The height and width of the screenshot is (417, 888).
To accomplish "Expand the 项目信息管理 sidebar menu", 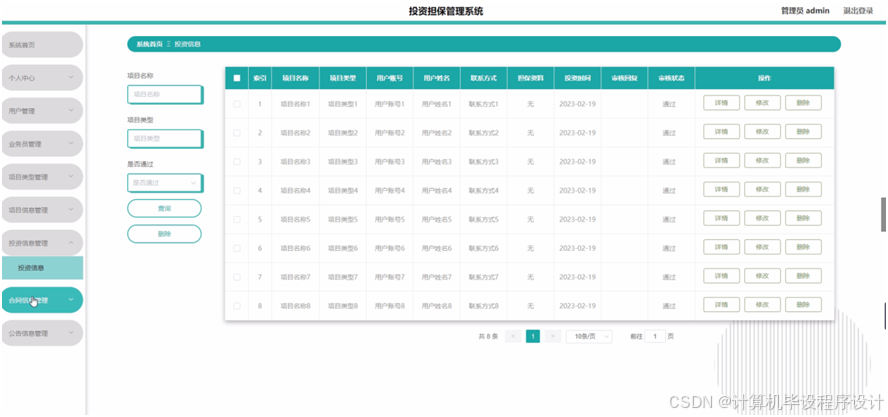I will (42, 210).
